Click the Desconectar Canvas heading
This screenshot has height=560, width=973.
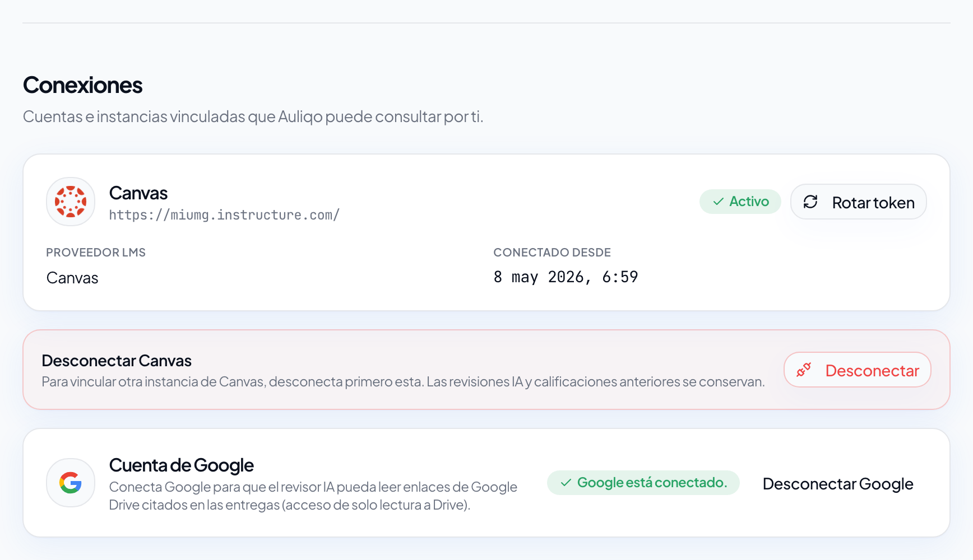pyautogui.click(x=117, y=361)
